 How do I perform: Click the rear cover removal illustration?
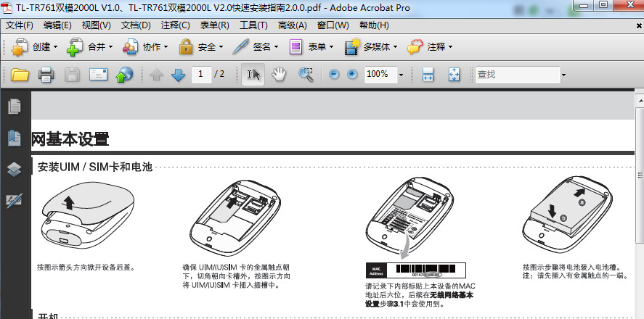coord(88,215)
